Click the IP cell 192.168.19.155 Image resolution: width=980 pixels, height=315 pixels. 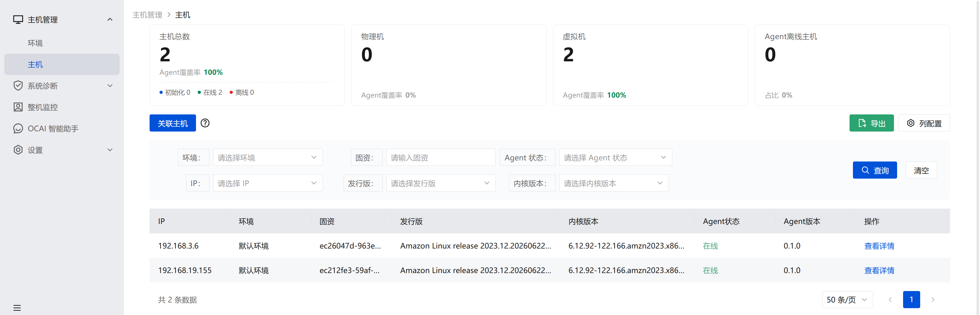[185, 270]
